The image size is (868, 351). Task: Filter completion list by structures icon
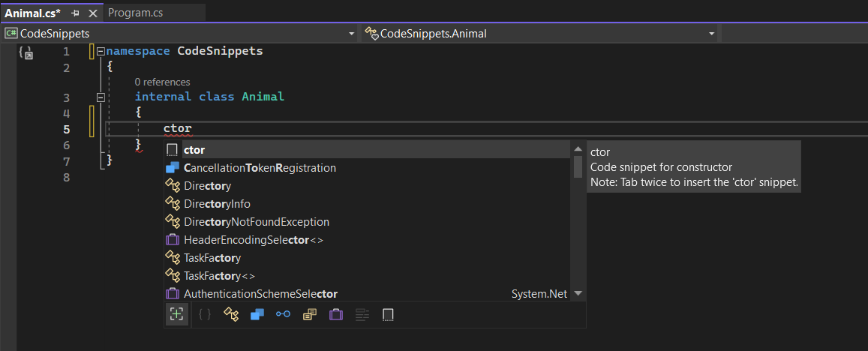point(257,314)
